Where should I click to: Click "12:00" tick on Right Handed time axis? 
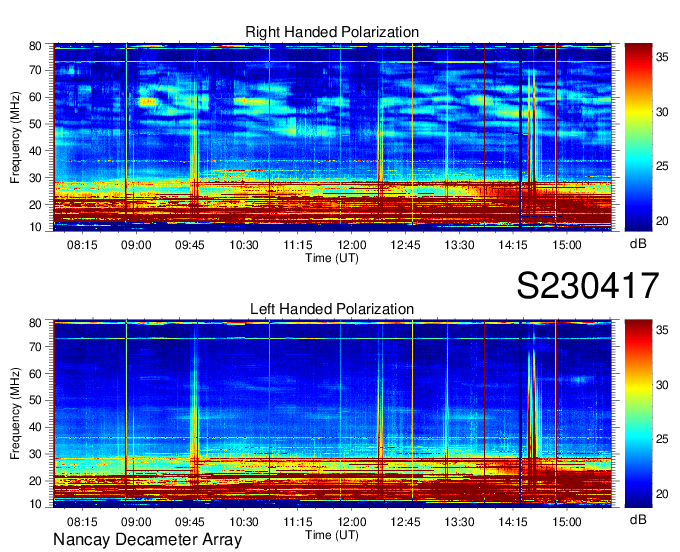pyautogui.click(x=352, y=245)
